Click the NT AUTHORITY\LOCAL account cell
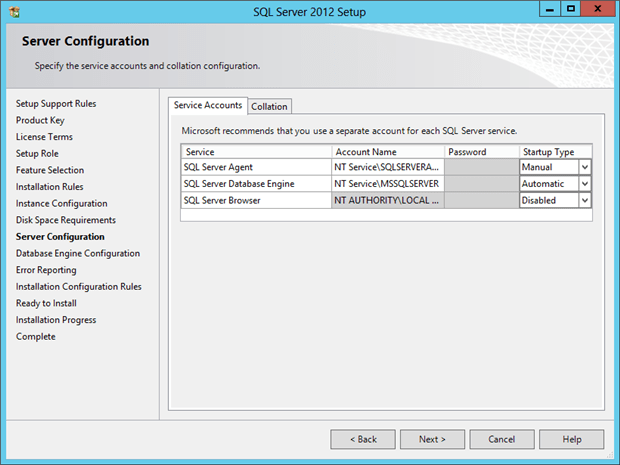This screenshot has width=620, height=465. pos(388,200)
